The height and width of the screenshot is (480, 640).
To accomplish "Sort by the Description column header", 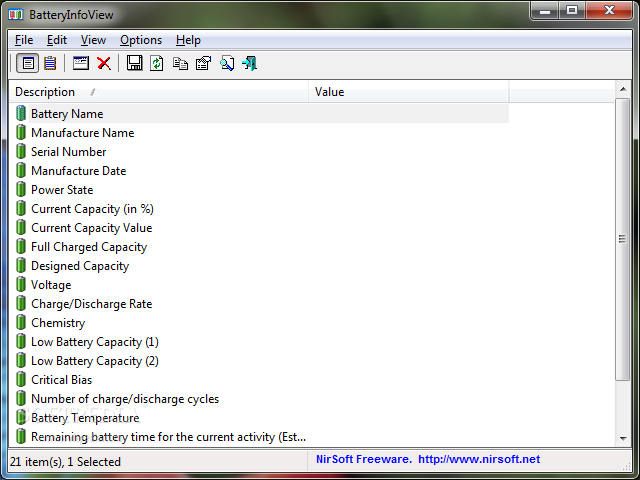I will [x=159, y=92].
